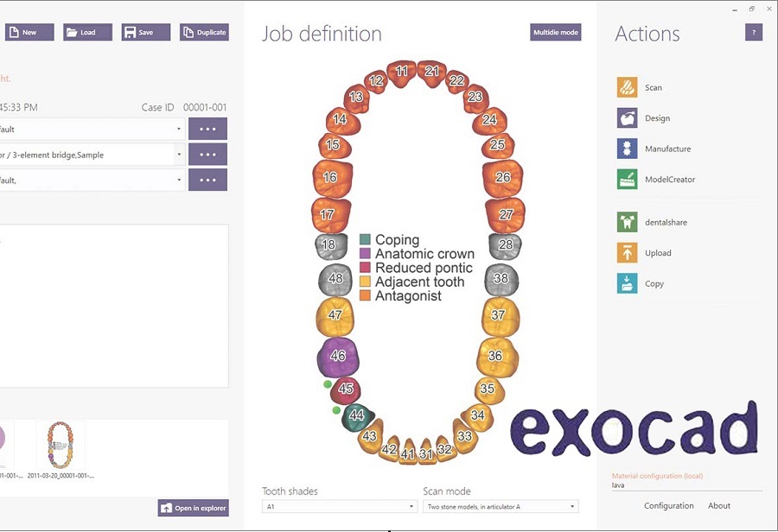Click the yellow tooth 47
This screenshot has height=532, width=778.
[x=335, y=317]
